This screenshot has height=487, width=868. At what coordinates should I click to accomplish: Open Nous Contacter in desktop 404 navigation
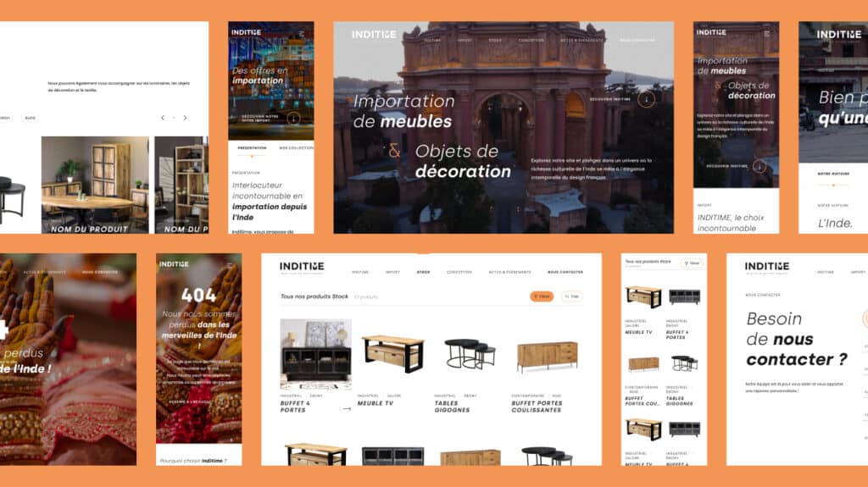click(100, 272)
